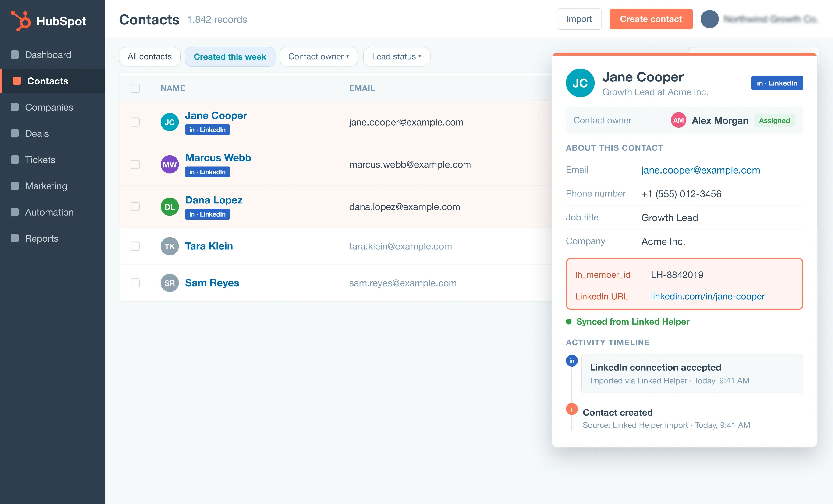Viewport: 833px width, 504px height.
Task: Expand the Contact owner filter dropdown
Action: tap(319, 56)
